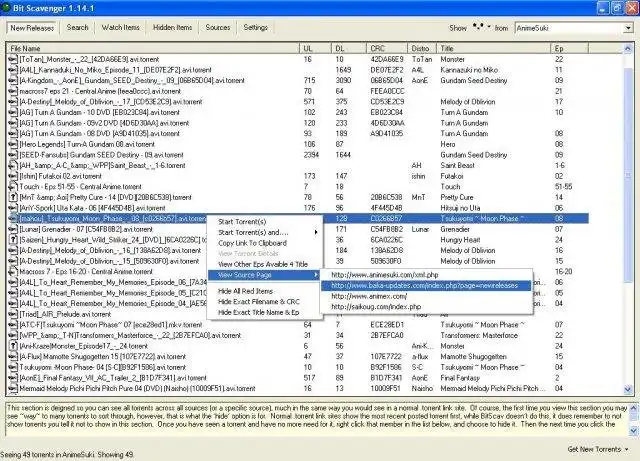Sort by the Distro column header
This screenshot has height=461, width=640.
(422, 48)
